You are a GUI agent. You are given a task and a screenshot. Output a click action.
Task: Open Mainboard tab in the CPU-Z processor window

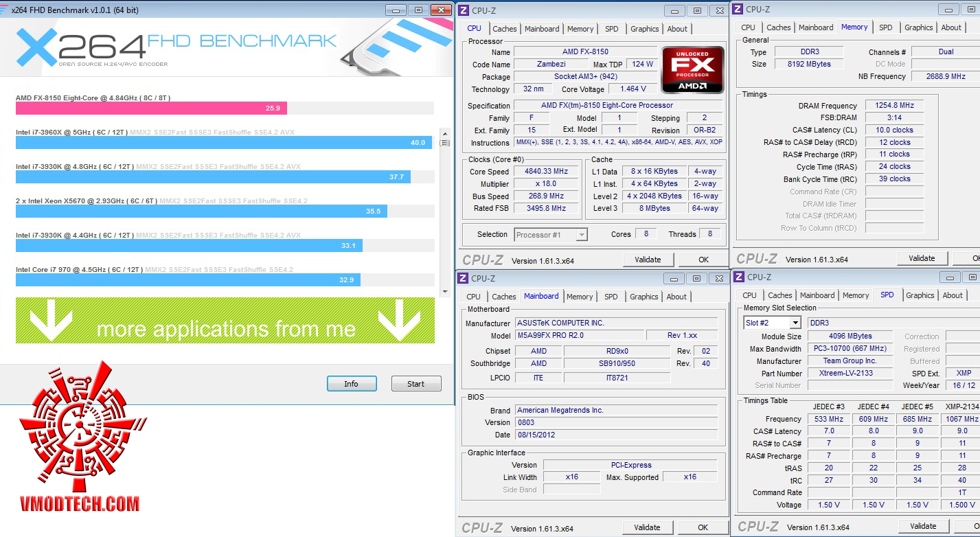pyautogui.click(x=542, y=29)
